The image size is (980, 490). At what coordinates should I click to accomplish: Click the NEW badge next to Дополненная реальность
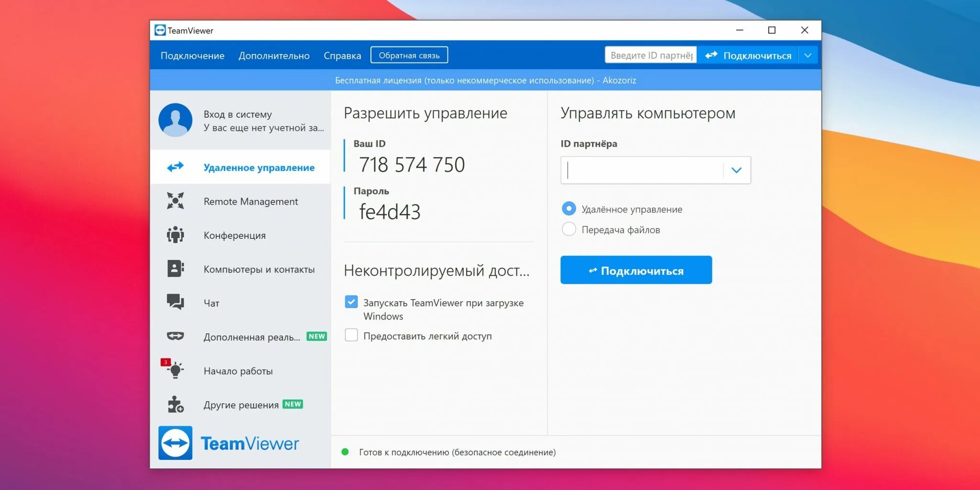tap(317, 336)
